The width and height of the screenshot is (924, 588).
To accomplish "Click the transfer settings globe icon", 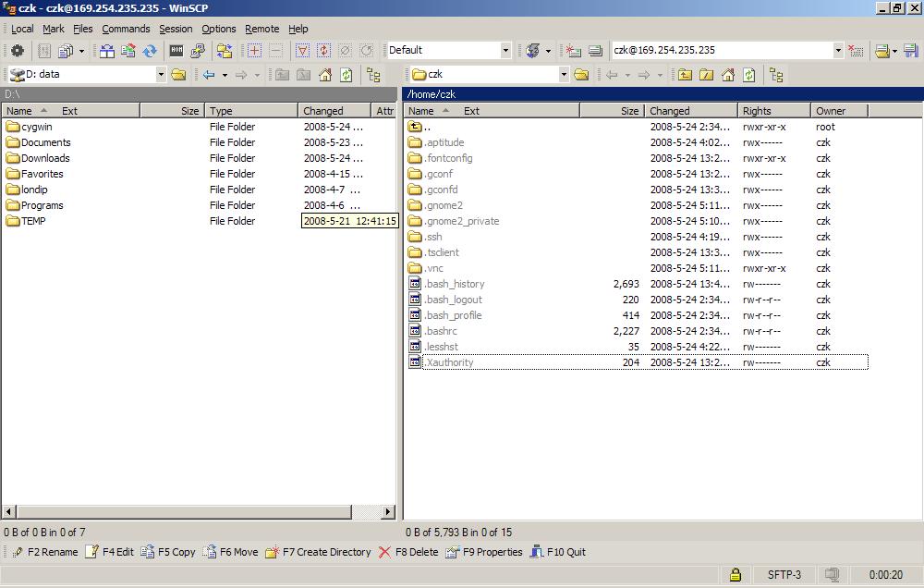I will pyautogui.click(x=533, y=51).
